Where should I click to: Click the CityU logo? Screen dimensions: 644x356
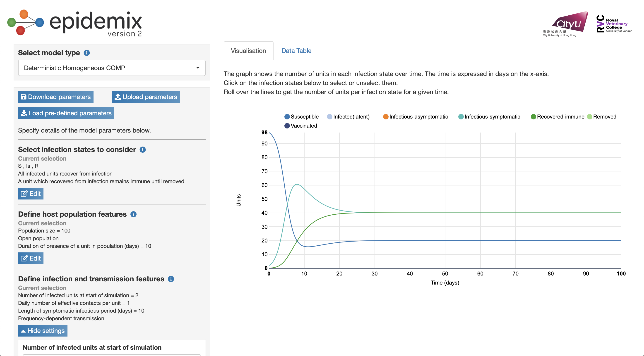click(x=565, y=24)
